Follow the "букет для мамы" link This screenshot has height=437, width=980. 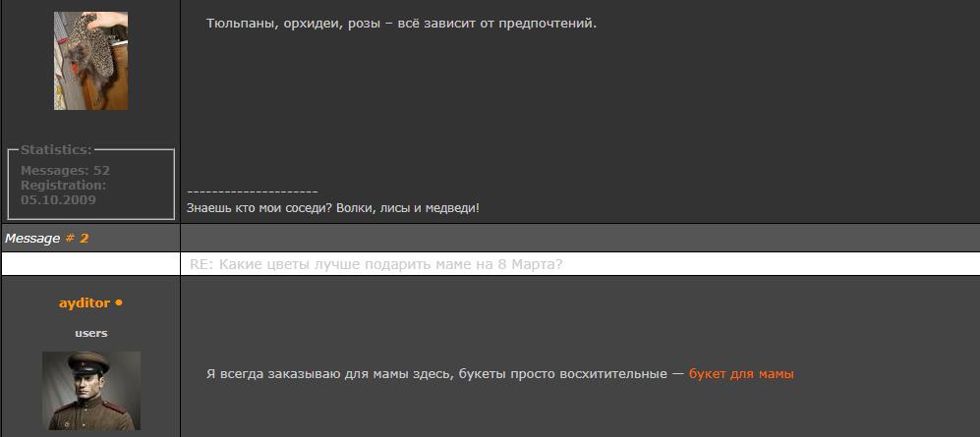coord(740,374)
